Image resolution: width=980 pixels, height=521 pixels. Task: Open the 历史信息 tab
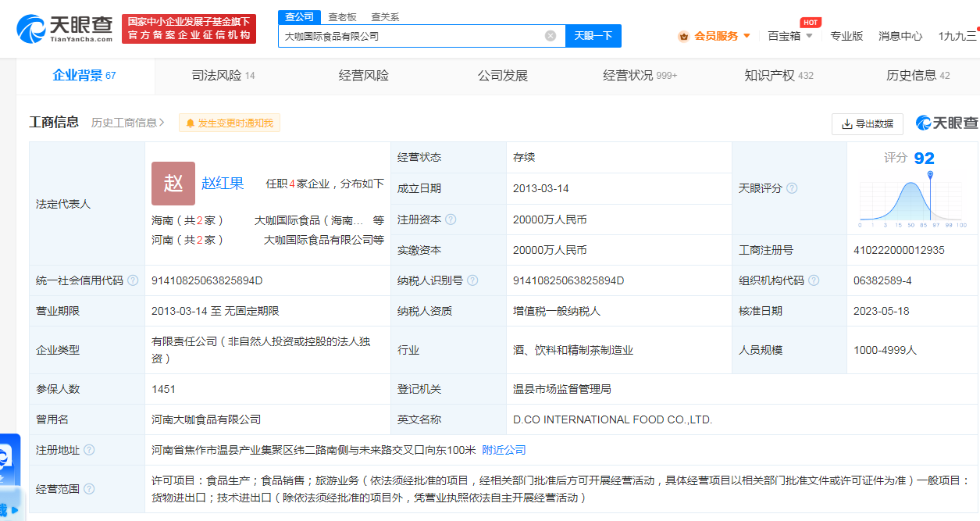918,76
